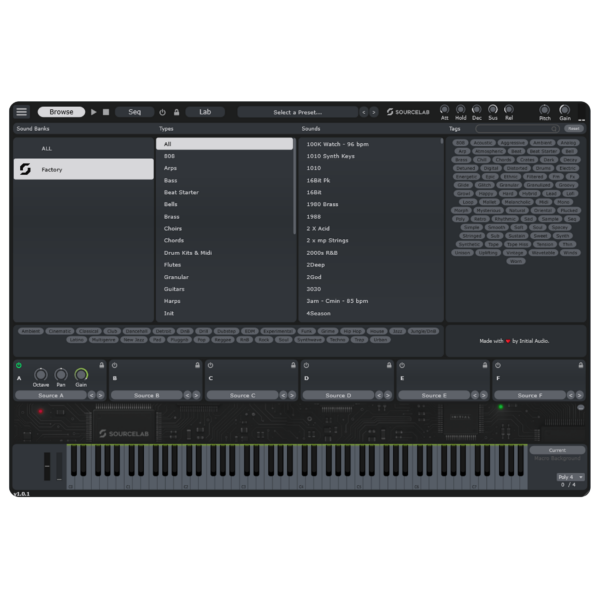
Task: Click the lock icon on slot E
Action: coord(485,365)
